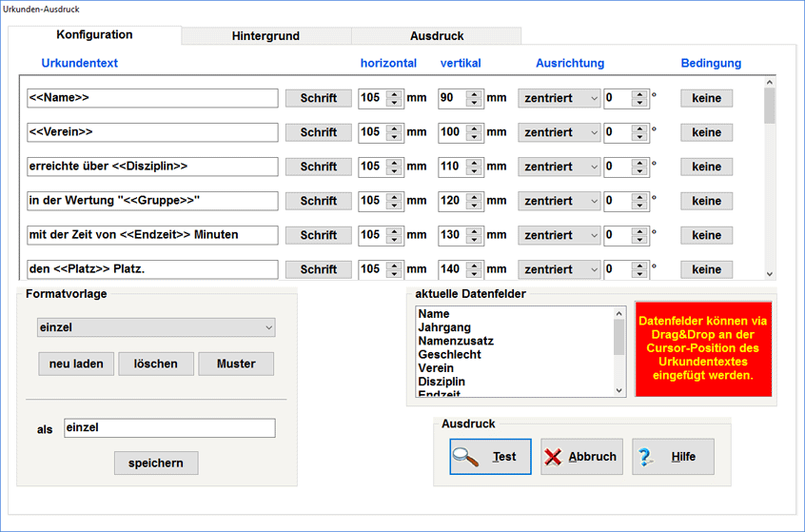Expand the Formatvorlage dropdown showing einzel
Viewport: 805px width, 532px height.
click(156, 327)
